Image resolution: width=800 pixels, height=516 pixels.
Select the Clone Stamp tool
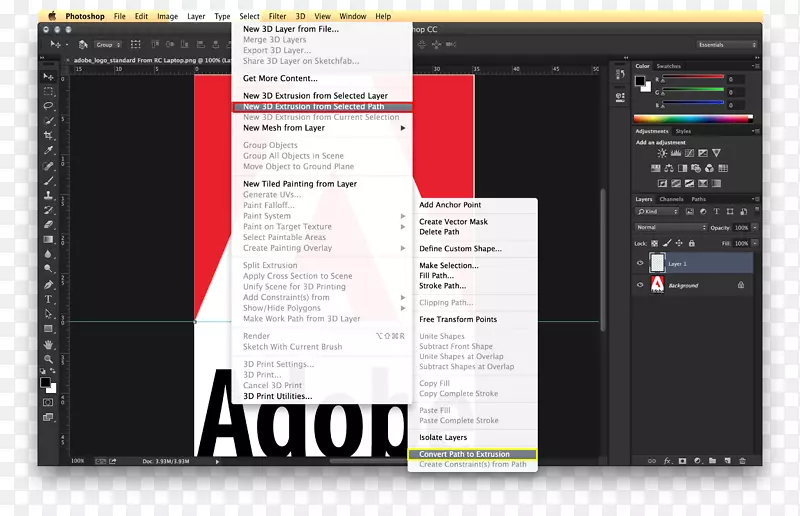(x=48, y=195)
